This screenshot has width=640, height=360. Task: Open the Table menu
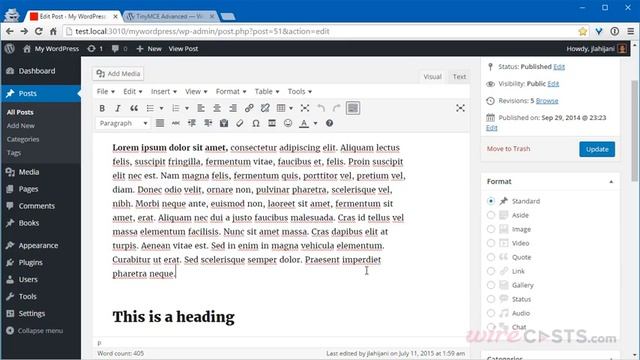(x=267, y=91)
